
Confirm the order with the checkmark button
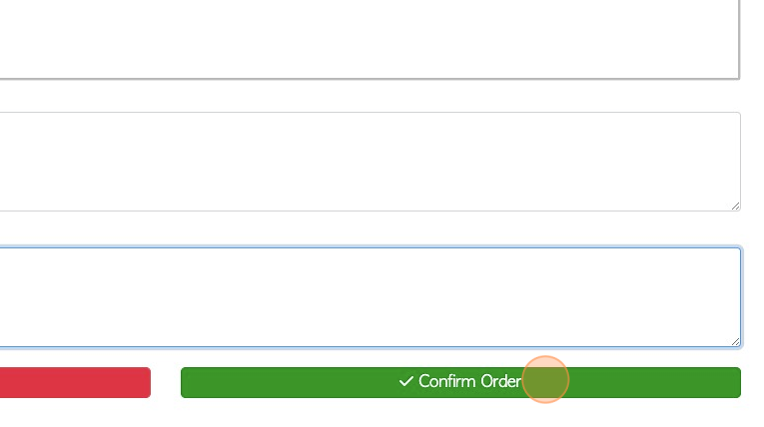pos(460,382)
